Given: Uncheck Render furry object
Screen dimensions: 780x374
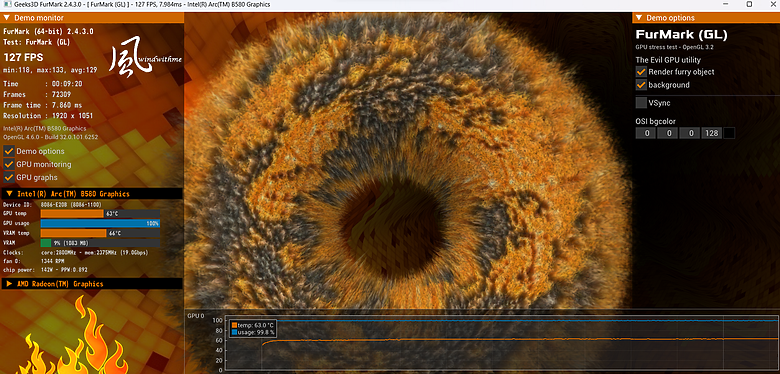Looking at the screenshot, I should click(x=641, y=72).
